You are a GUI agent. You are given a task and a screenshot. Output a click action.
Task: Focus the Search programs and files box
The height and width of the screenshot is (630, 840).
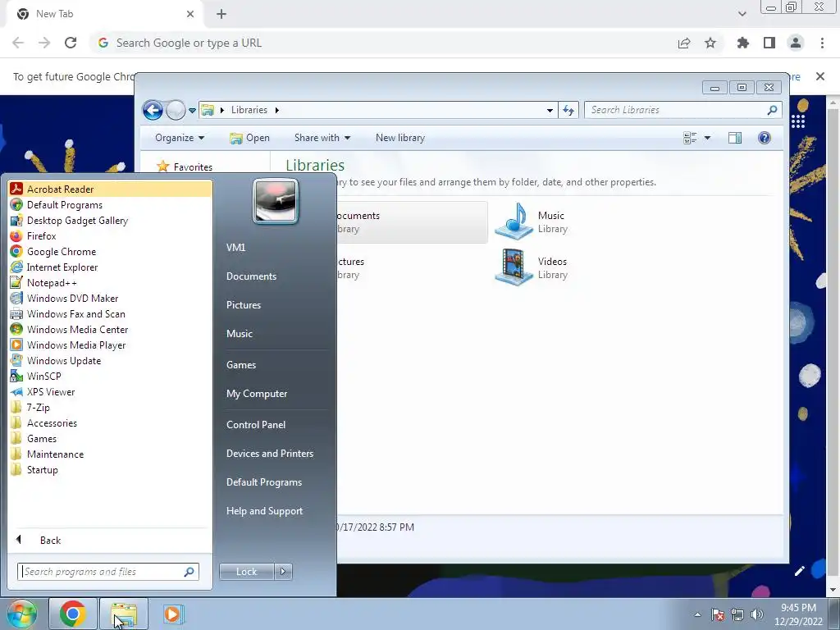tap(107, 572)
